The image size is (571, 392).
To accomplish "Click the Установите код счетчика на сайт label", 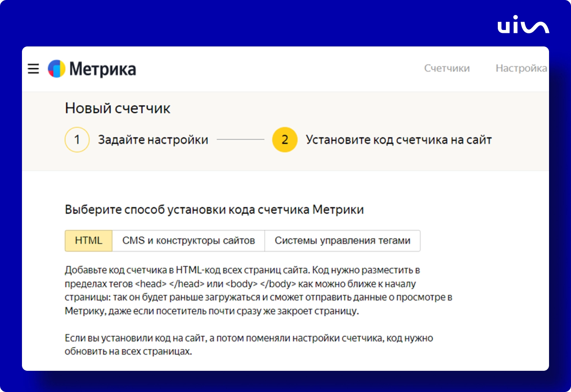I will point(399,140).
